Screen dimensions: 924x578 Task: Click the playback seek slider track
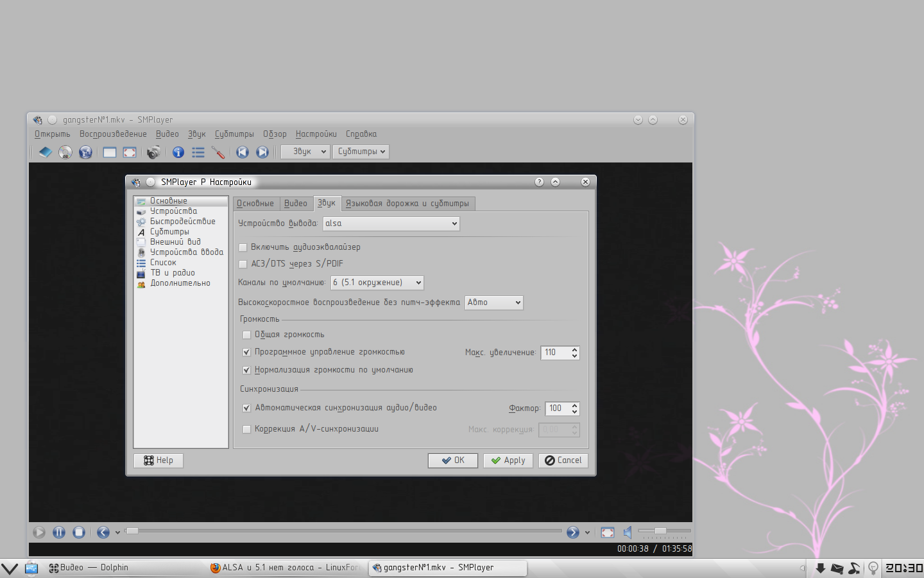point(346,531)
